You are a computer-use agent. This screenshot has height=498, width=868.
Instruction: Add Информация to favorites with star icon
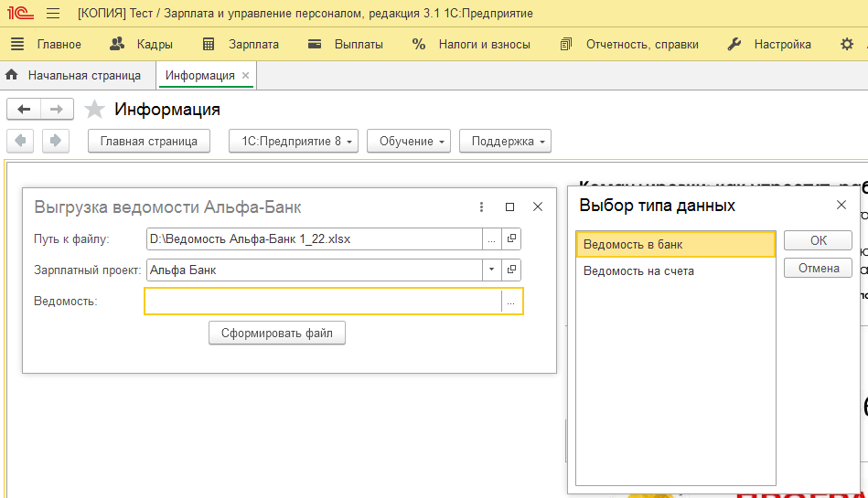[x=94, y=109]
